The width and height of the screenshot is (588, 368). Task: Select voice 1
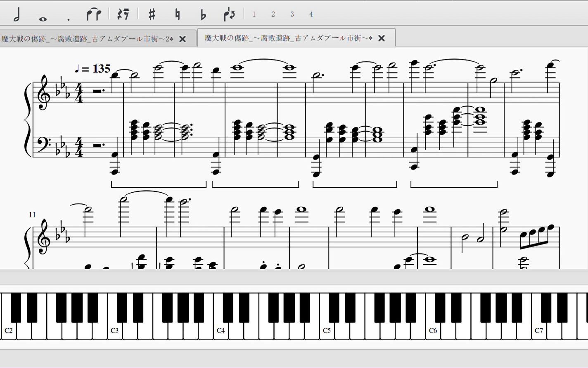pos(254,14)
